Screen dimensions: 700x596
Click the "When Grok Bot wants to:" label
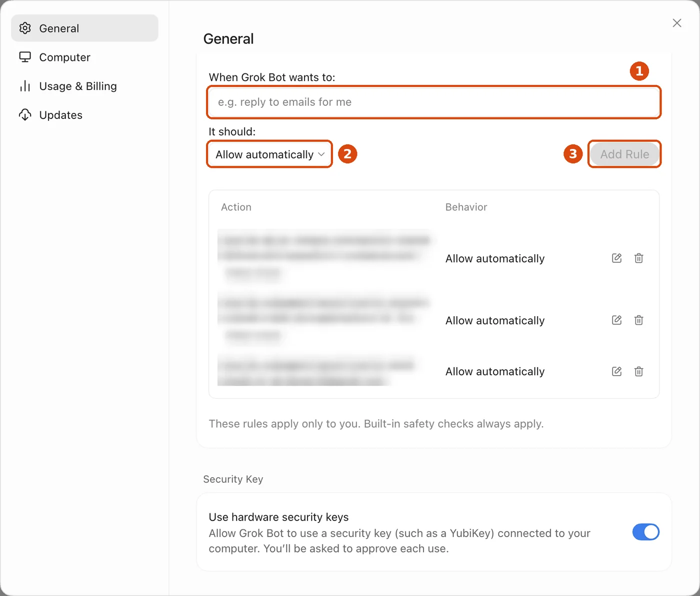(x=272, y=77)
